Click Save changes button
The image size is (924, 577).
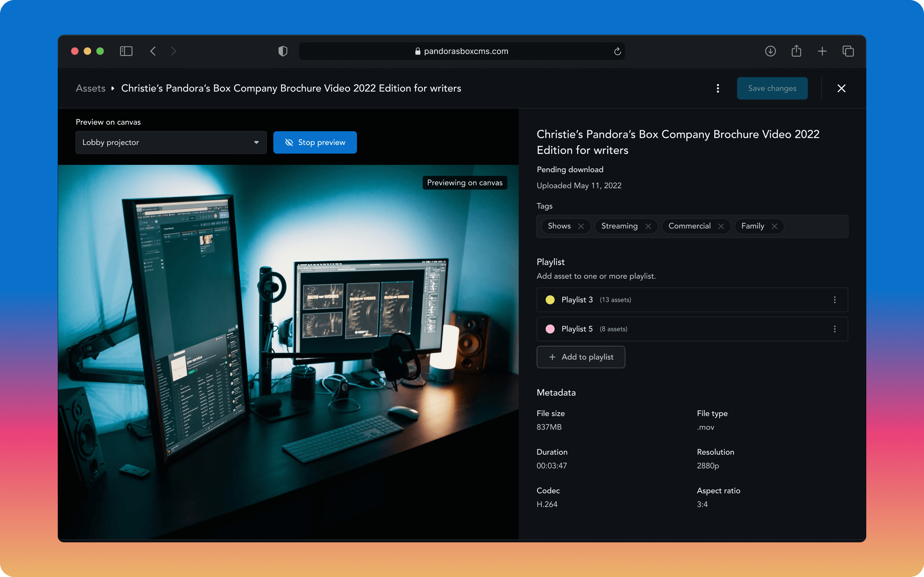click(772, 89)
